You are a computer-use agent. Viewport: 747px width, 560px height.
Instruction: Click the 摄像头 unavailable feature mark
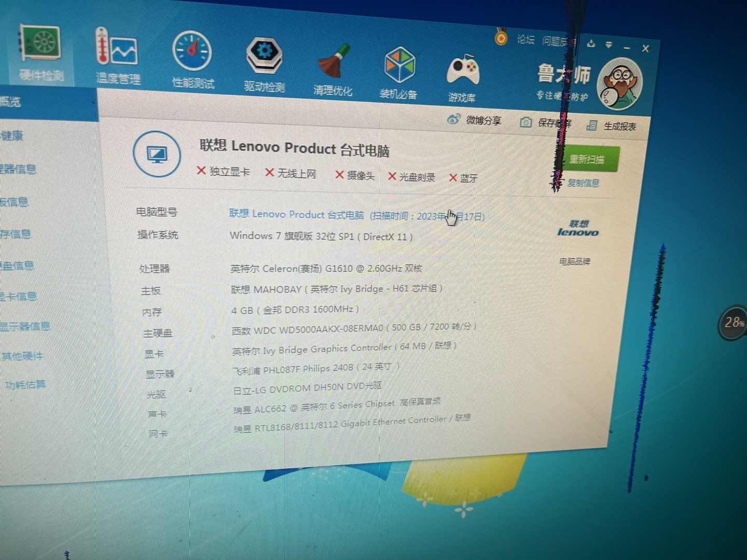355,175
